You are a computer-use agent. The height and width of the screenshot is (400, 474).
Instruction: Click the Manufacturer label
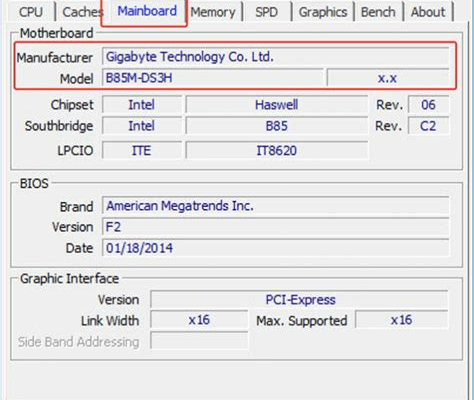[x=55, y=58]
